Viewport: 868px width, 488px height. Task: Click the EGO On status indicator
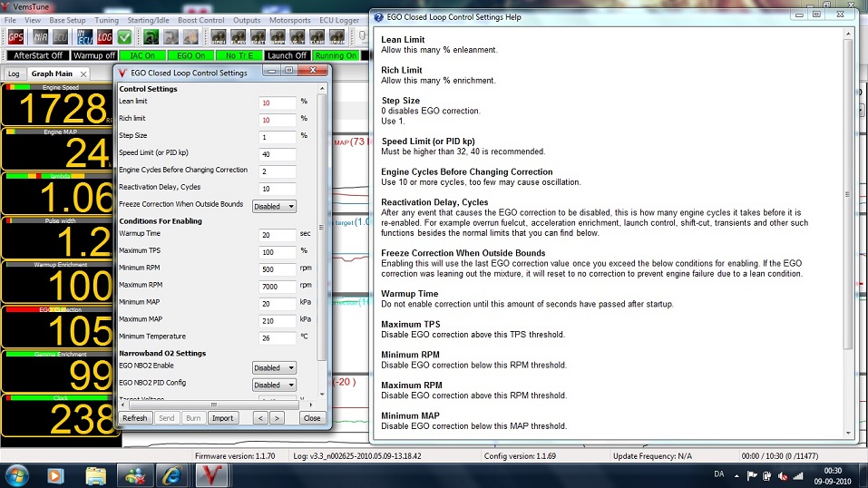[191, 55]
